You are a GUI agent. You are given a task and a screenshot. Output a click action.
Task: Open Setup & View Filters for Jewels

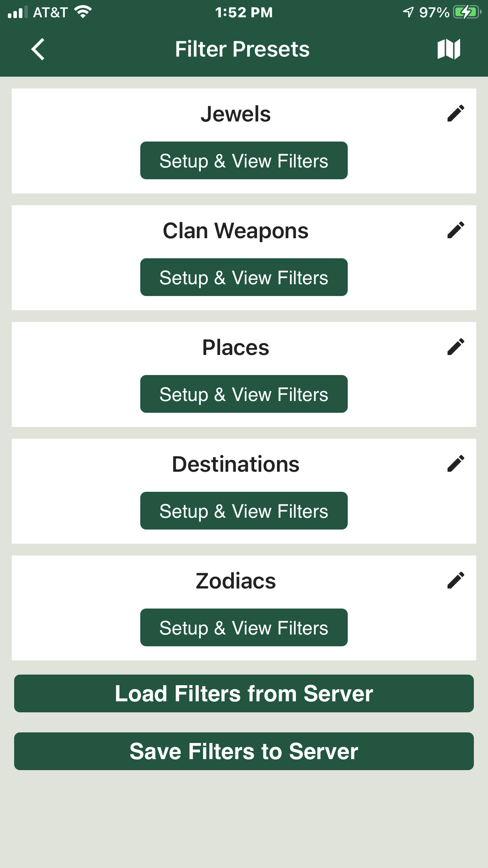(244, 160)
